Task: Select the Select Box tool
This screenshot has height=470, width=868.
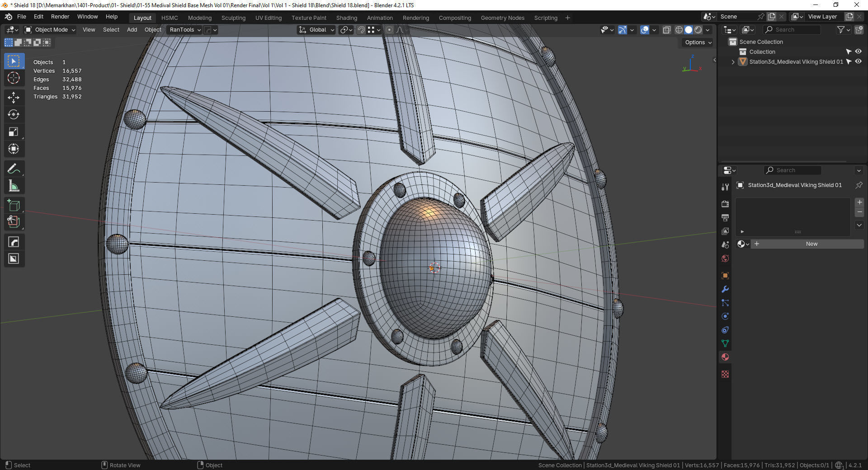Action: [14, 61]
